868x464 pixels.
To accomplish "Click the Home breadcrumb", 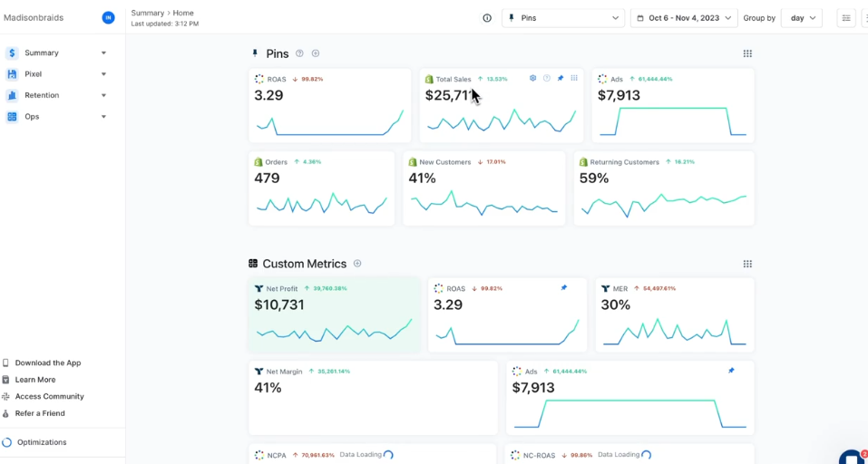I will [x=183, y=13].
